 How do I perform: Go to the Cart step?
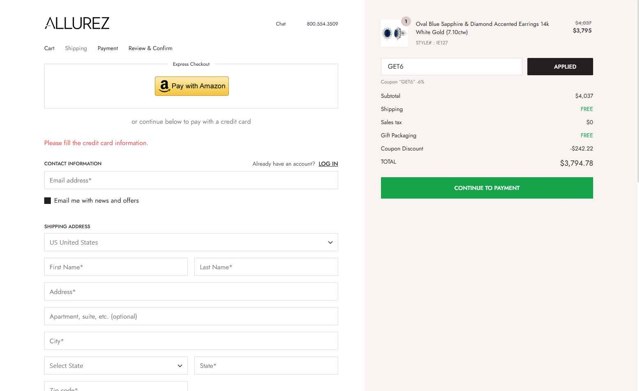(x=49, y=48)
